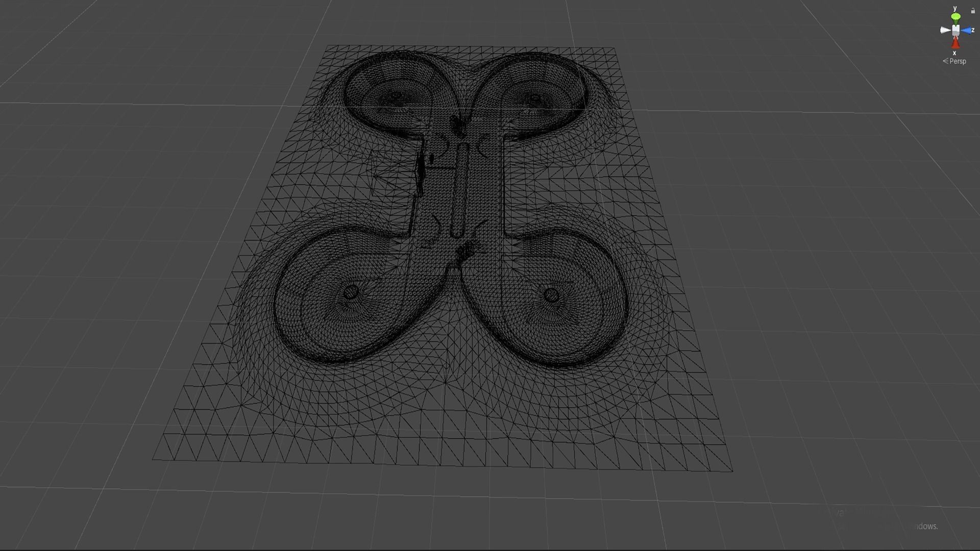Click the green Y axis cone on gizmo
The image size is (980, 551).
click(955, 18)
